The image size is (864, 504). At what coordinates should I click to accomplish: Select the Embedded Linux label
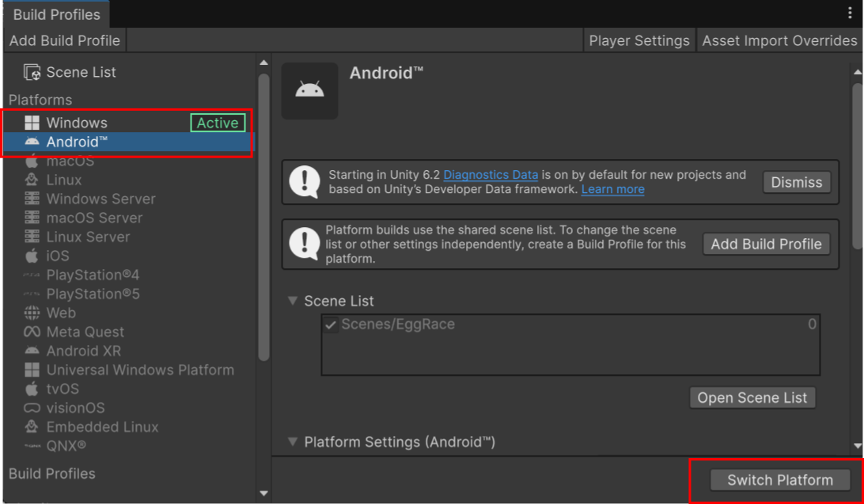103,427
